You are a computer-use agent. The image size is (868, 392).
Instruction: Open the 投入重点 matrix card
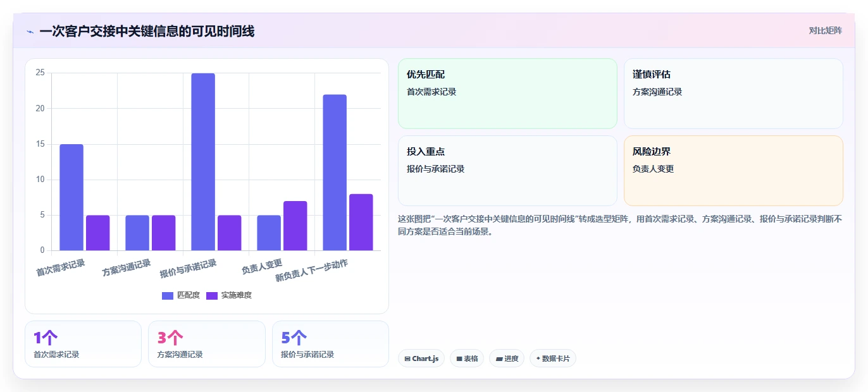tap(507, 171)
